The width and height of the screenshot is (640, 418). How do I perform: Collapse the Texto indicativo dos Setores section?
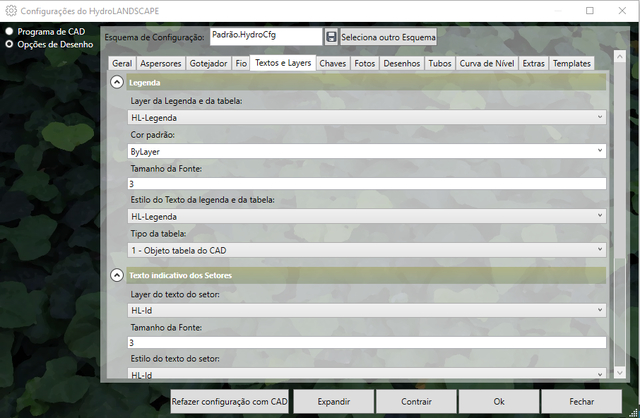[x=117, y=274]
